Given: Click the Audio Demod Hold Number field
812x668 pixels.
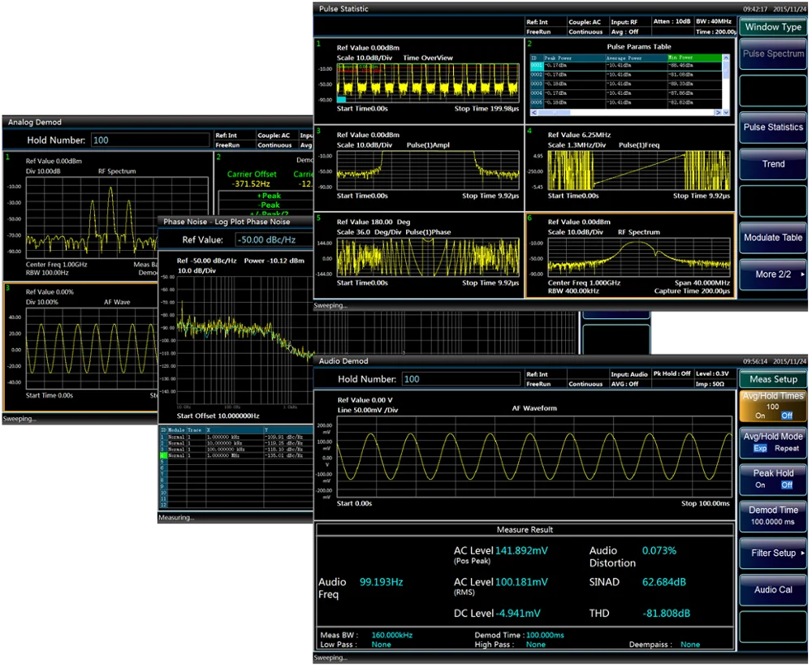Looking at the screenshot, I should pyautogui.click(x=460, y=379).
